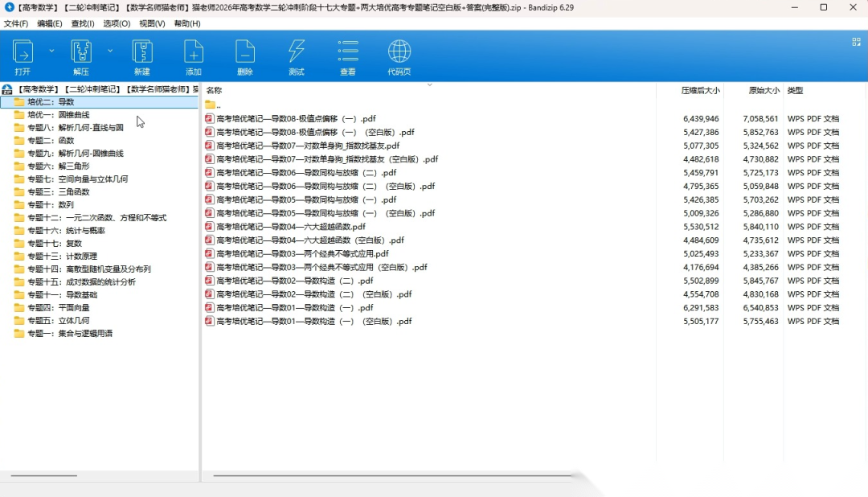
Task: Click the 解压 (Extract) toolbar icon
Action: pyautogui.click(x=81, y=52)
